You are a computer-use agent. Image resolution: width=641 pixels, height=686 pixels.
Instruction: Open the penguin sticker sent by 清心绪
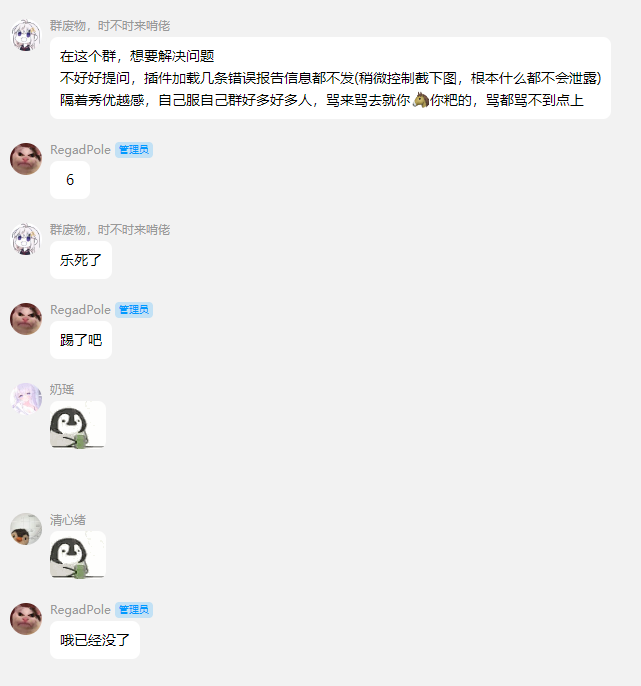tap(78, 555)
